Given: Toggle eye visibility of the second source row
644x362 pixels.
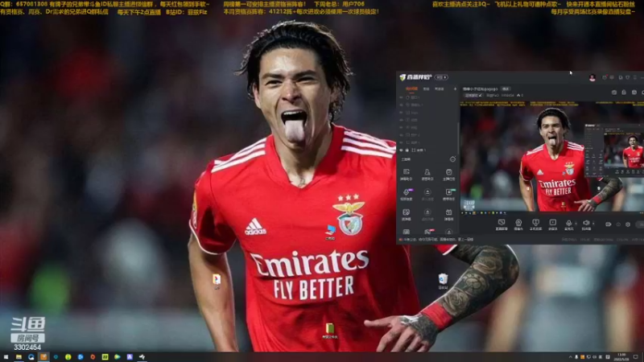Looking at the screenshot, I should [x=401, y=105].
